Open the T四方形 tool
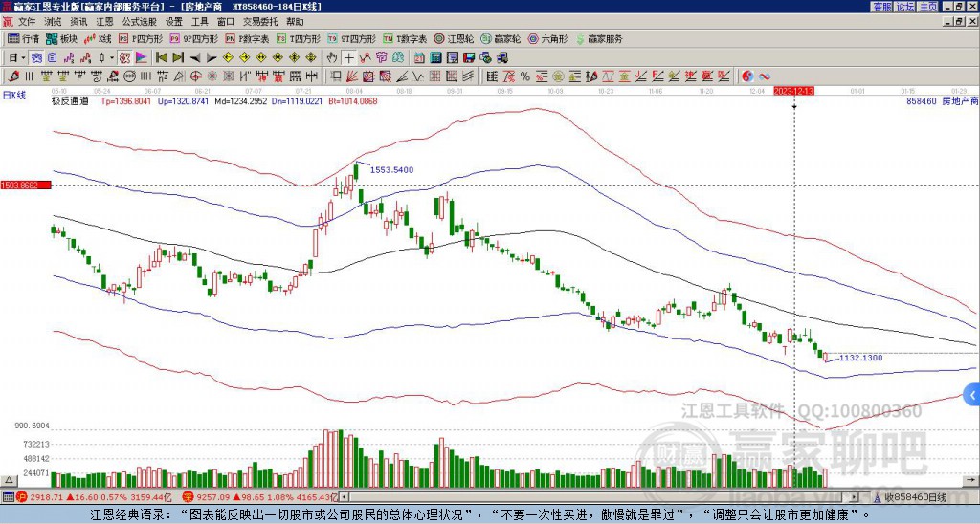This screenshot has width=980, height=524. pos(299,39)
